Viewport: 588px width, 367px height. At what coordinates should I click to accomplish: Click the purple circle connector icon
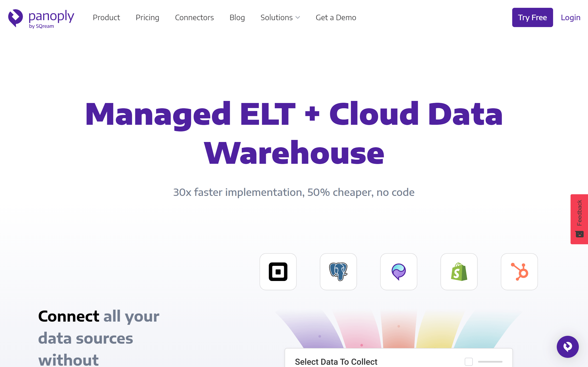point(398,271)
